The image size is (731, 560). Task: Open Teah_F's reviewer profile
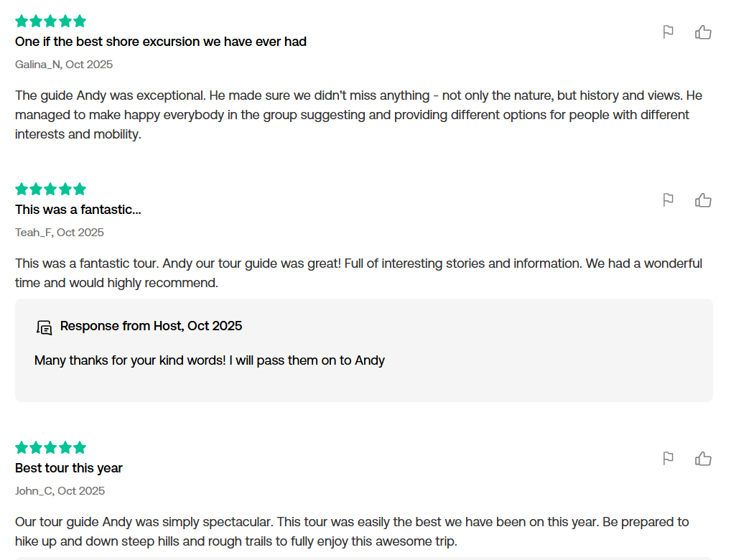33,233
